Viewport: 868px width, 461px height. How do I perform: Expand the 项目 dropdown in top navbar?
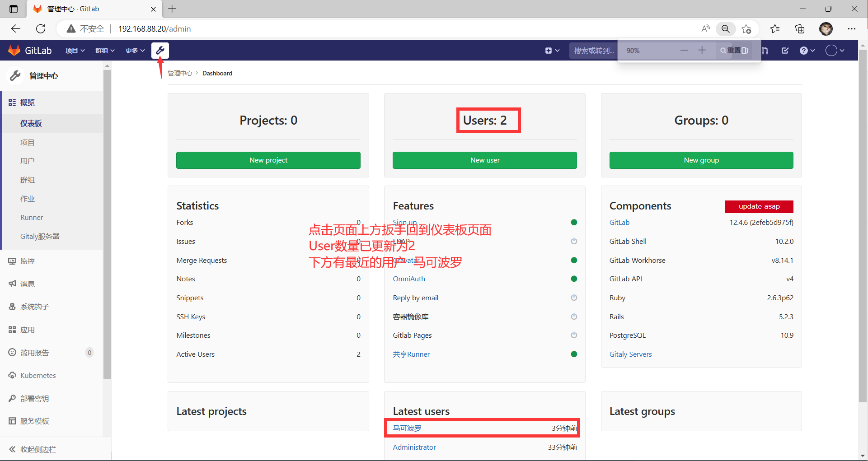tap(75, 51)
